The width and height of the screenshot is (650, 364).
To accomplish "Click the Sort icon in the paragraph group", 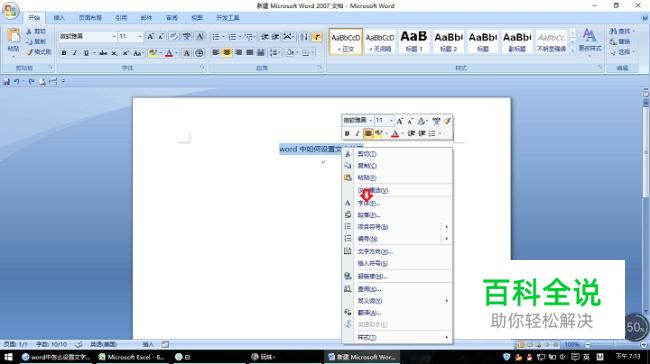I will (304, 37).
